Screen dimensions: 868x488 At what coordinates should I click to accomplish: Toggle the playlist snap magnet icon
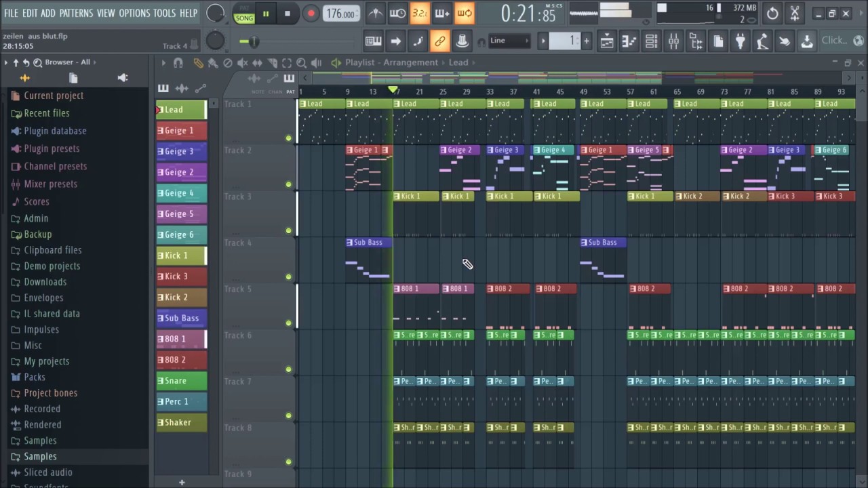point(178,62)
